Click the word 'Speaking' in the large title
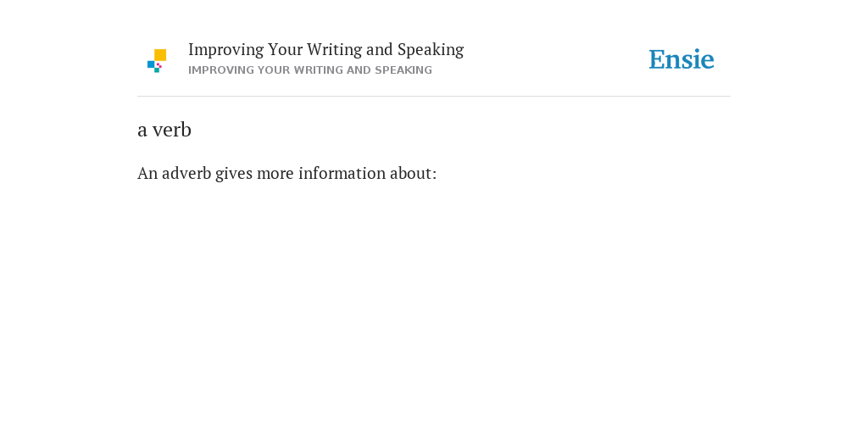This screenshot has height=434, width=868. (431, 50)
